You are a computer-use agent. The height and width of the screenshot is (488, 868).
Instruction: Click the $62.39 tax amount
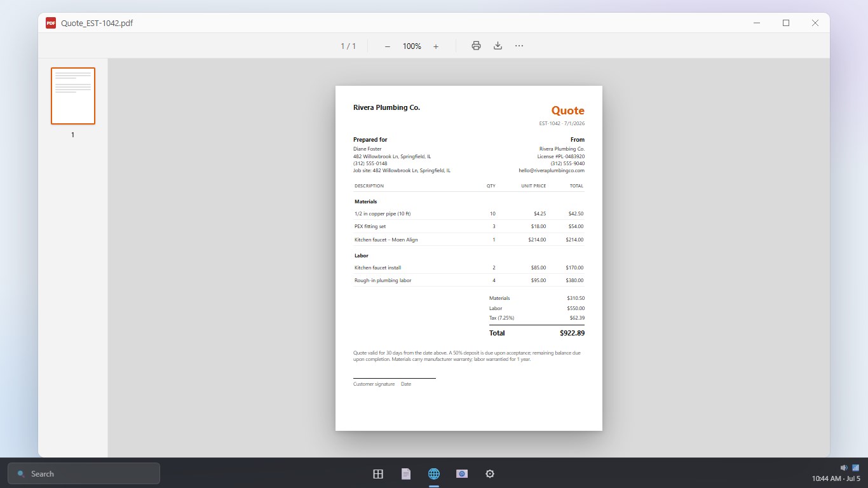[577, 318]
